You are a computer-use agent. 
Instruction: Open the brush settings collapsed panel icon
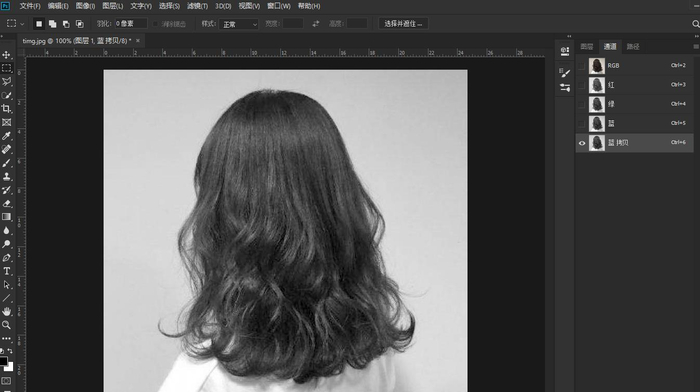(565, 73)
